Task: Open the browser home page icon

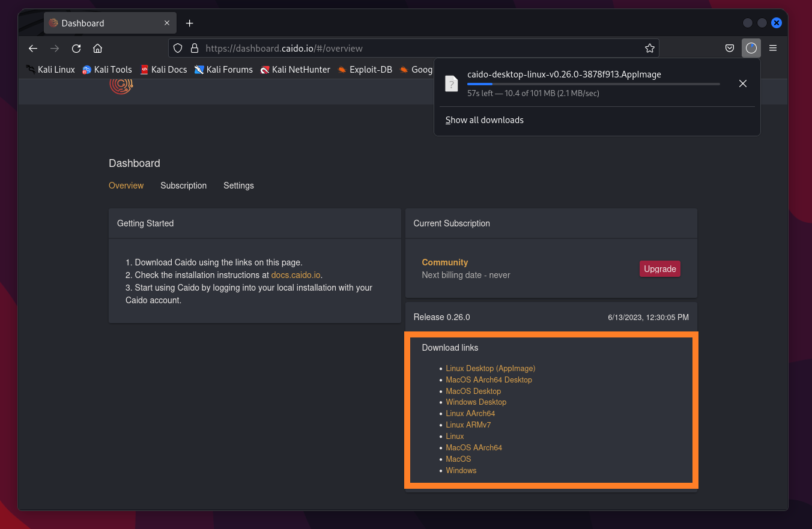Action: coord(98,48)
